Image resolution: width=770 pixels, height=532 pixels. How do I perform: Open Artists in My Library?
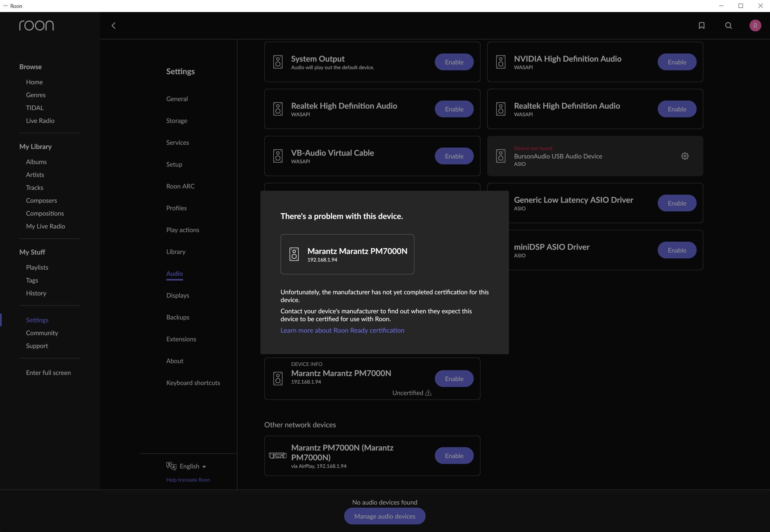click(35, 175)
